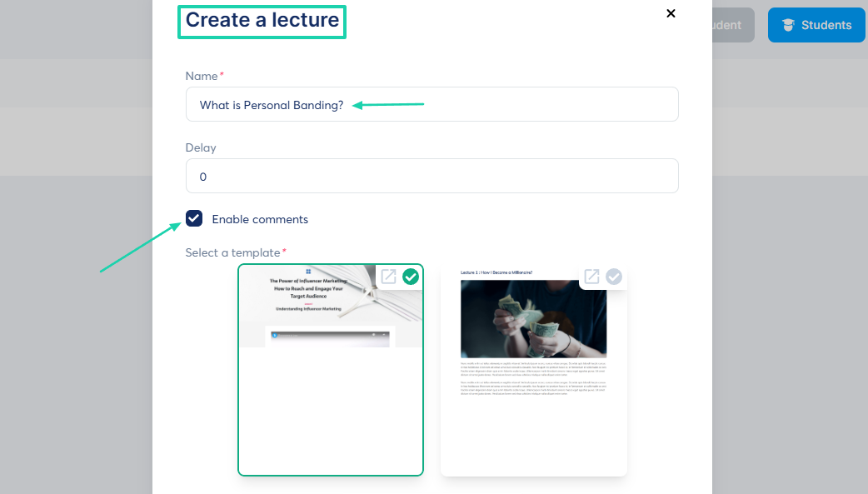Select the Millionaire template with gray checkmark
Image resolution: width=868 pixels, height=494 pixels.
pyautogui.click(x=613, y=277)
